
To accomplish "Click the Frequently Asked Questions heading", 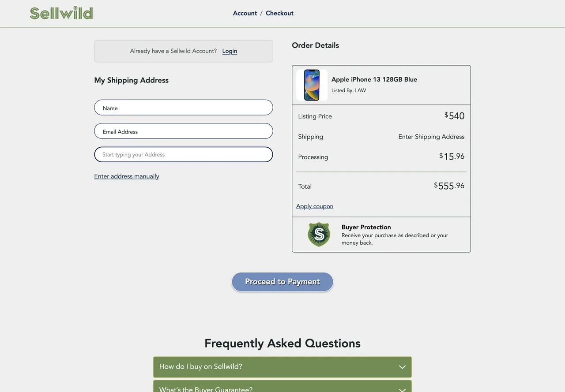I will click(x=282, y=343).
